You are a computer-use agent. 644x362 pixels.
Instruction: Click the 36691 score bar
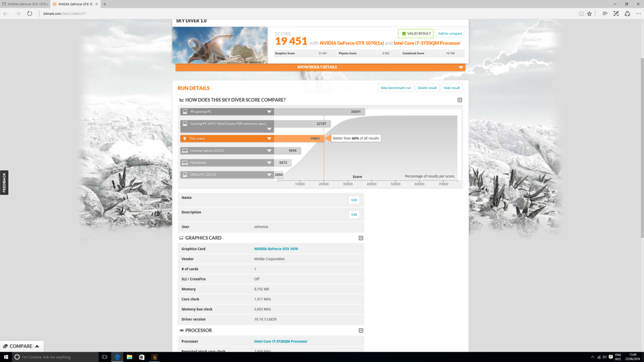click(319, 112)
